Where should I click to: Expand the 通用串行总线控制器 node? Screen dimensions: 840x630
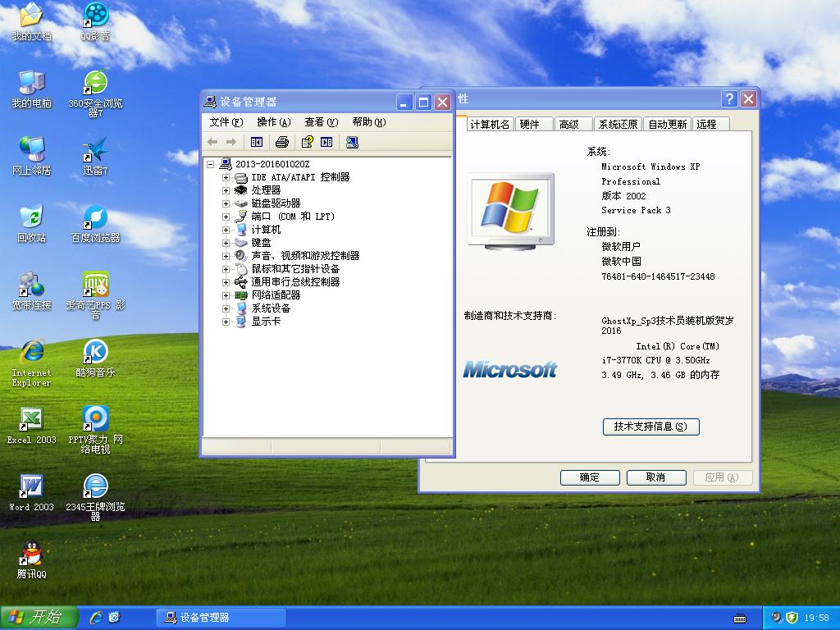coord(226,282)
